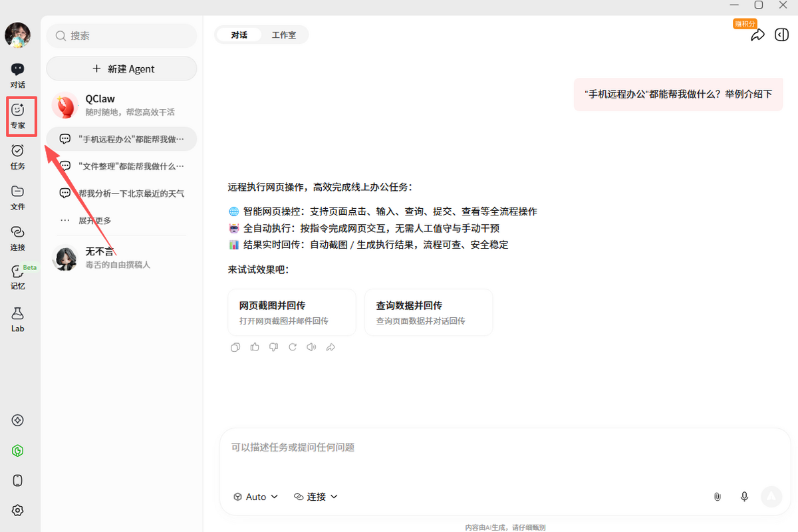Open the Lab flask section
This screenshot has height=532, width=798.
click(x=18, y=319)
